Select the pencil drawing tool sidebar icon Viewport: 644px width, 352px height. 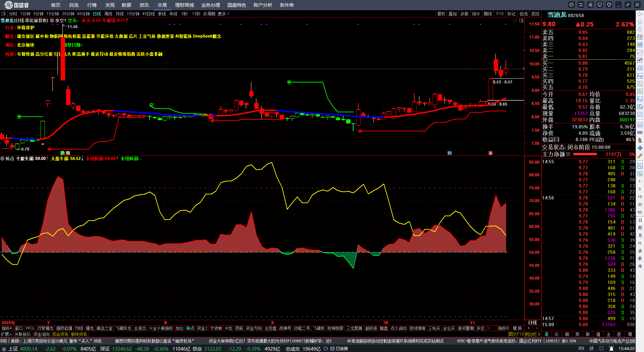[640, 156]
